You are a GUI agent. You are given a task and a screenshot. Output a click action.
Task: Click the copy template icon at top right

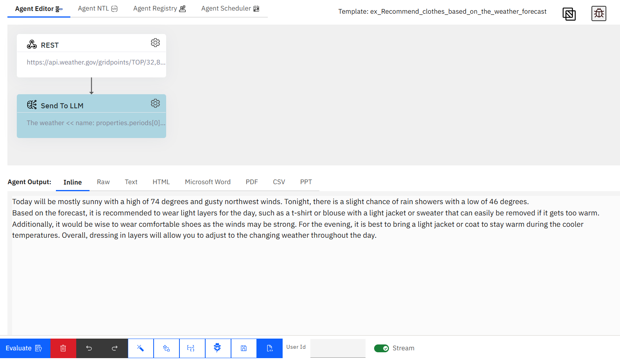[x=569, y=14]
